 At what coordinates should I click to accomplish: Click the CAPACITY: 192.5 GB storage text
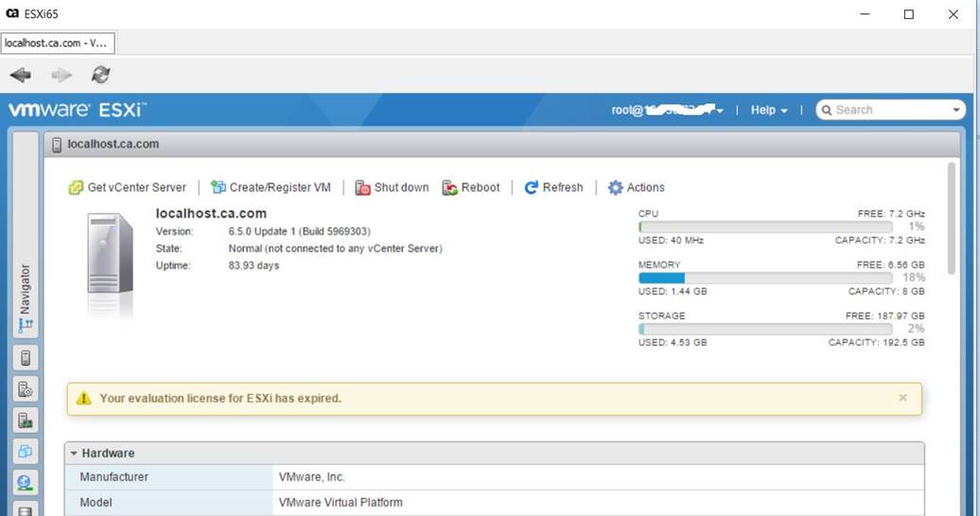[x=876, y=342]
